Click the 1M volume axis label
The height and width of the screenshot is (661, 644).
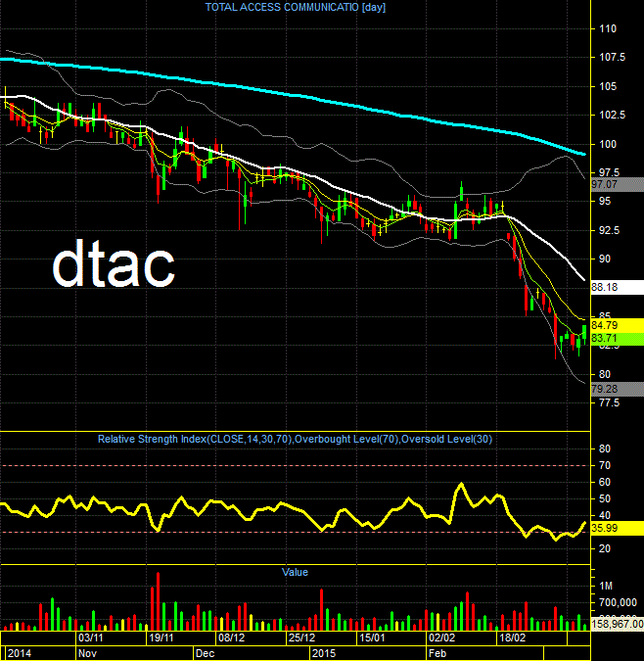pyautogui.click(x=606, y=586)
